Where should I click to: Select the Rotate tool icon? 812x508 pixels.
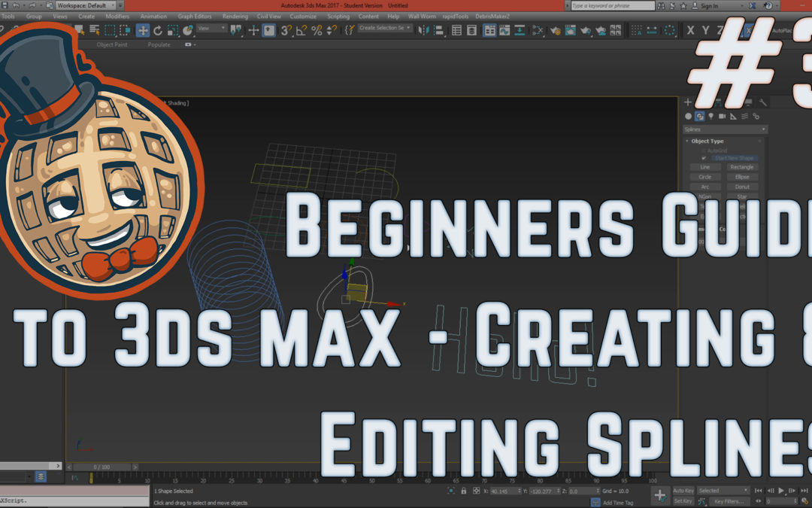(157, 31)
